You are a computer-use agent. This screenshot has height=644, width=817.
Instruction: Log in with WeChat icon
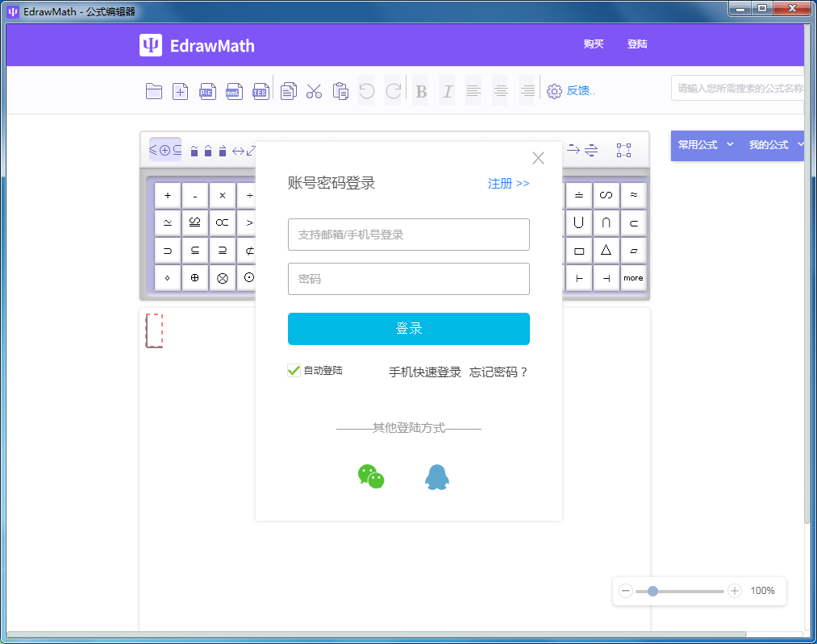coord(371,476)
